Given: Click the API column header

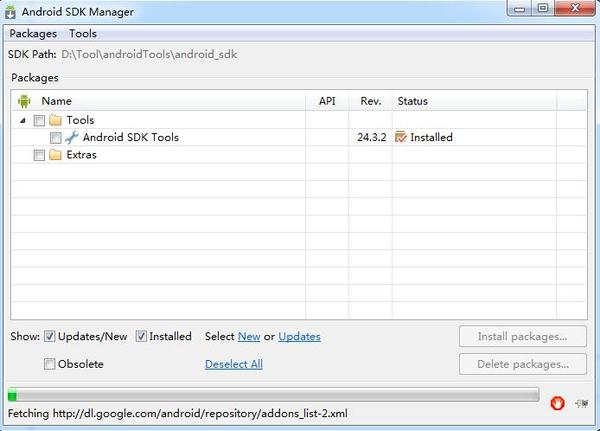Looking at the screenshot, I should (x=327, y=101).
